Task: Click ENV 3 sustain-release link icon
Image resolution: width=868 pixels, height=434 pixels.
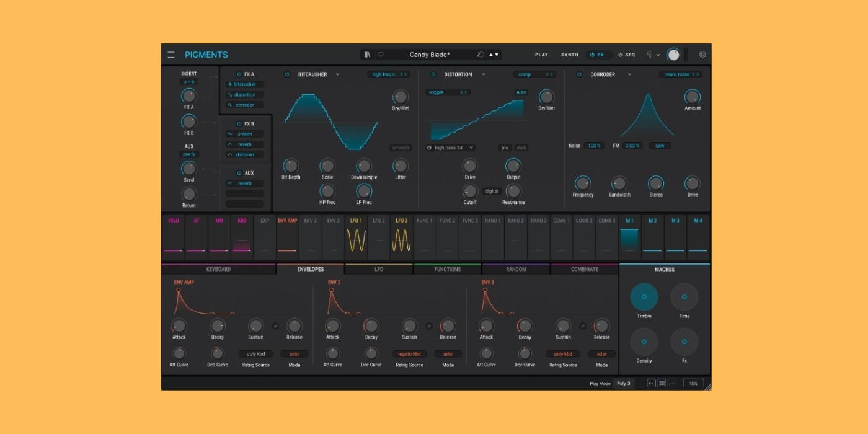Action: point(583,326)
